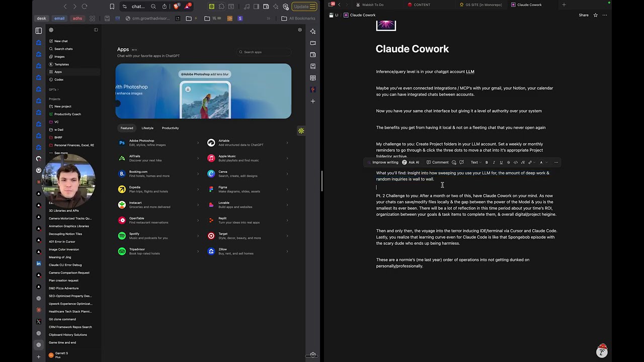Open the Garrett S account menu
This screenshot has height=362, width=644.
coord(74,355)
